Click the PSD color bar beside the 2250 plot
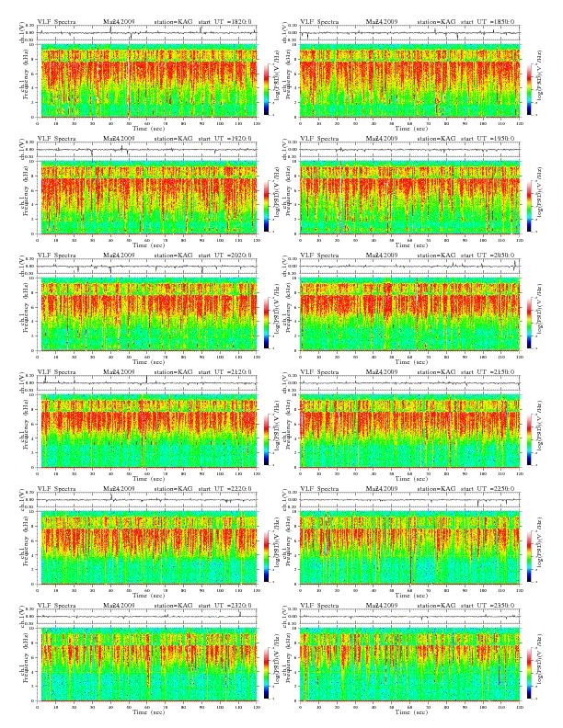This screenshot has width=563, height=728. pyautogui.click(x=529, y=556)
